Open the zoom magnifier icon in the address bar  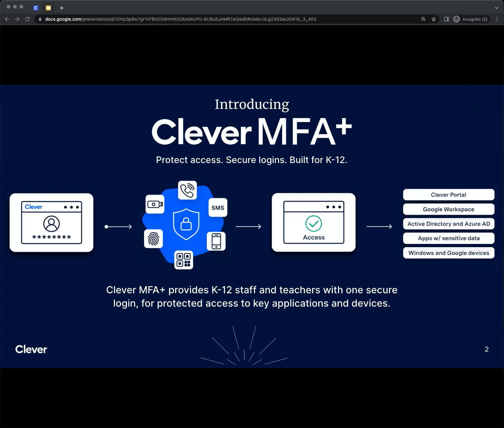[423, 19]
